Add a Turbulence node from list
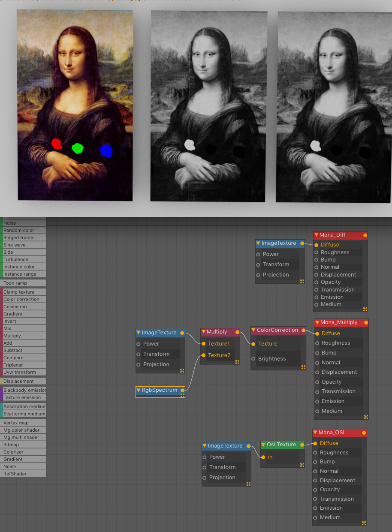Viewport: 392px width, 532px height. pyautogui.click(x=23, y=259)
